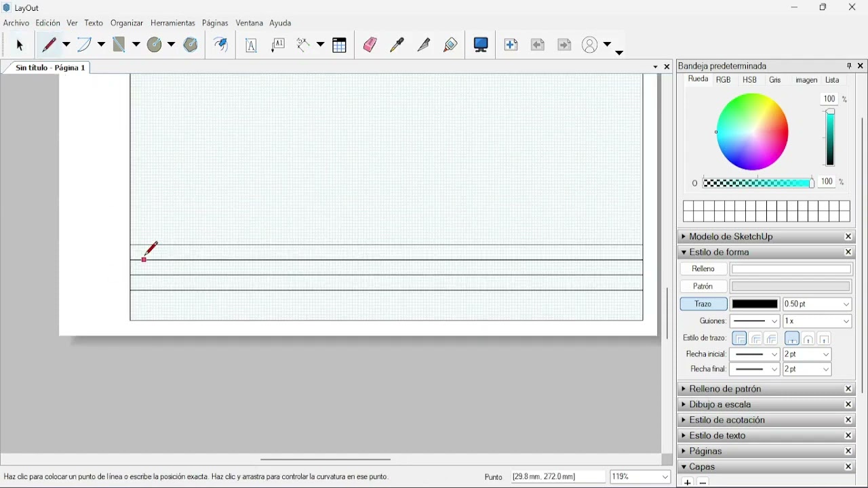Screen dimensions: 868x488
Task: Choose the Offset tool
Action: click(x=221, y=45)
